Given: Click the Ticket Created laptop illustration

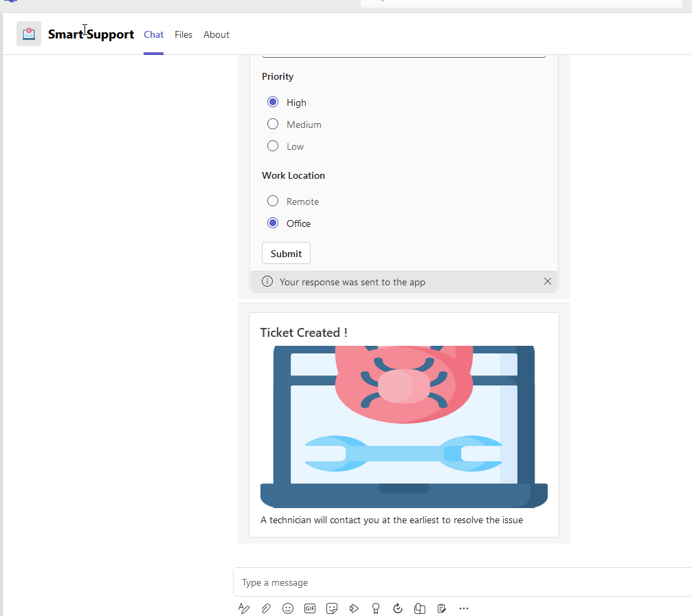Looking at the screenshot, I should pyautogui.click(x=404, y=424).
